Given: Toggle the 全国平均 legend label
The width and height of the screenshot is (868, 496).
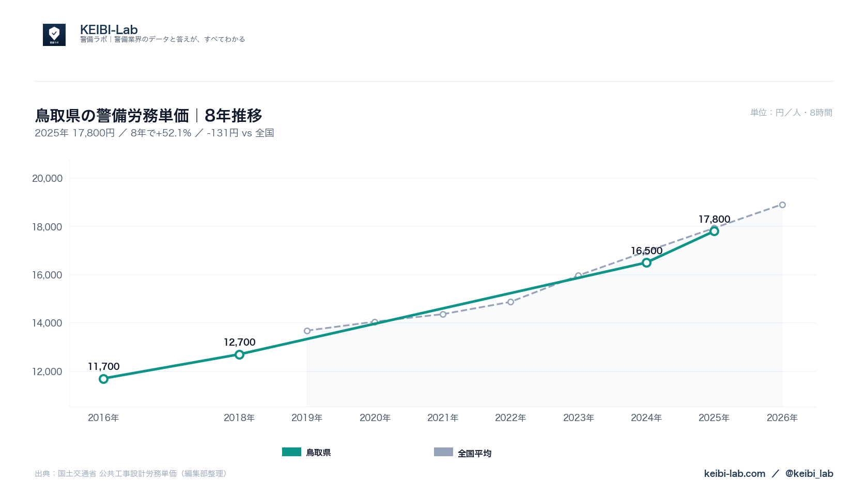Looking at the screenshot, I should [474, 453].
